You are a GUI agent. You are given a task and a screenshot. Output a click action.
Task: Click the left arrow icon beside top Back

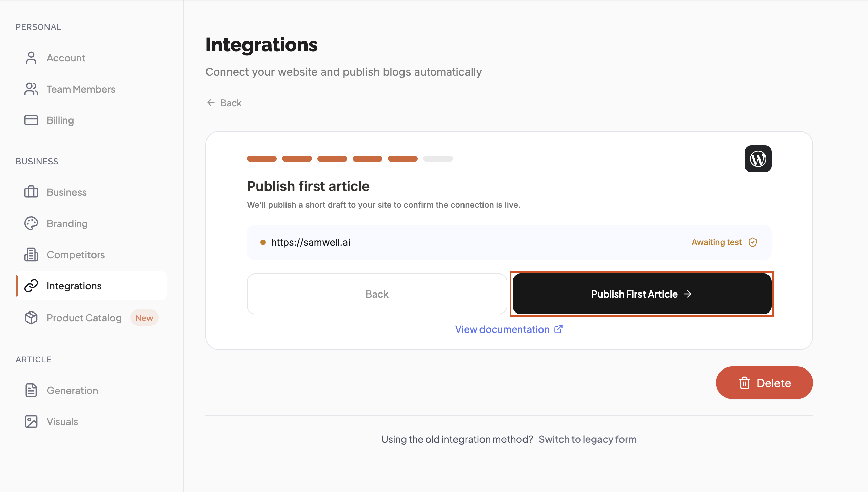pyautogui.click(x=211, y=102)
